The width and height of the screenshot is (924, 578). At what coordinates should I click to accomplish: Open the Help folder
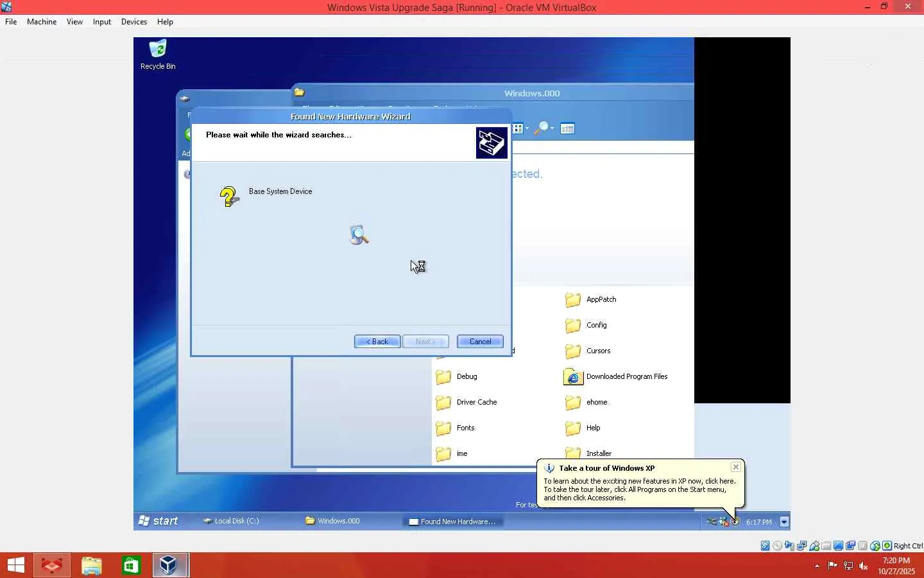[x=582, y=428]
